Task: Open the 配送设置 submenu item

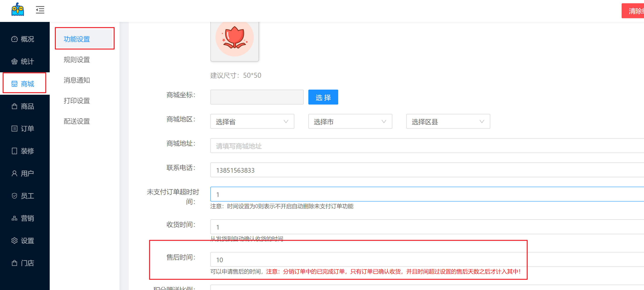Action: click(77, 121)
